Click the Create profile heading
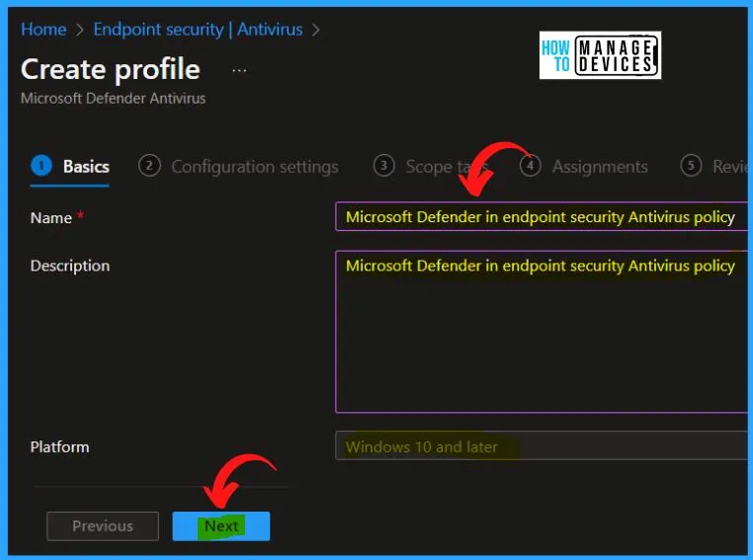The image size is (753, 560). (111, 69)
